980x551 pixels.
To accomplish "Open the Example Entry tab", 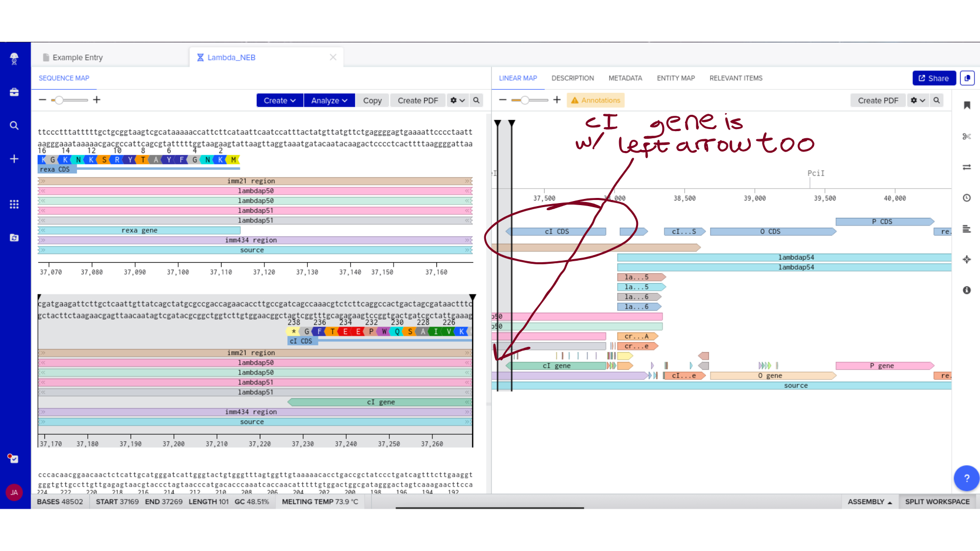I will [x=78, y=58].
